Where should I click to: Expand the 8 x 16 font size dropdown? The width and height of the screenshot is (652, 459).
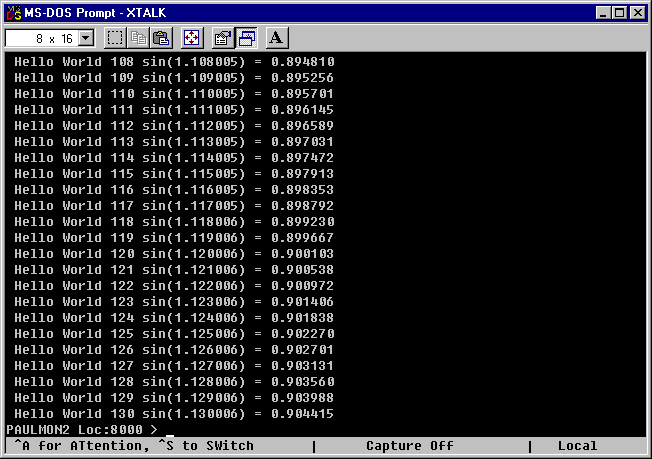pyautogui.click(x=85, y=38)
